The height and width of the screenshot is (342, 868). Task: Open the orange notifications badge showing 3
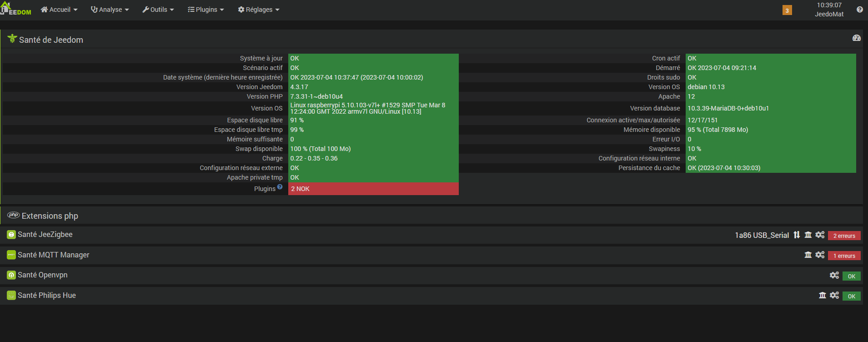[x=787, y=10]
